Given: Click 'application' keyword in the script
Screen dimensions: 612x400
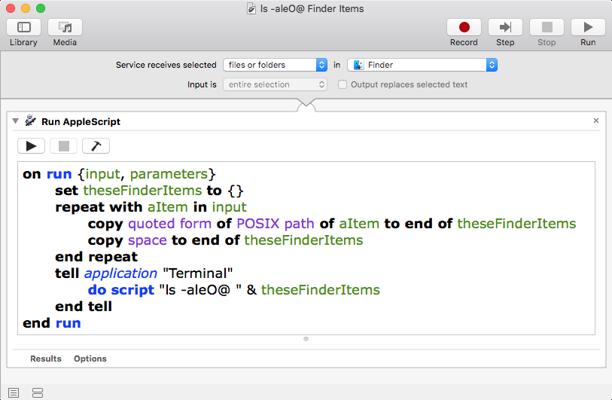Looking at the screenshot, I should click(x=121, y=274).
